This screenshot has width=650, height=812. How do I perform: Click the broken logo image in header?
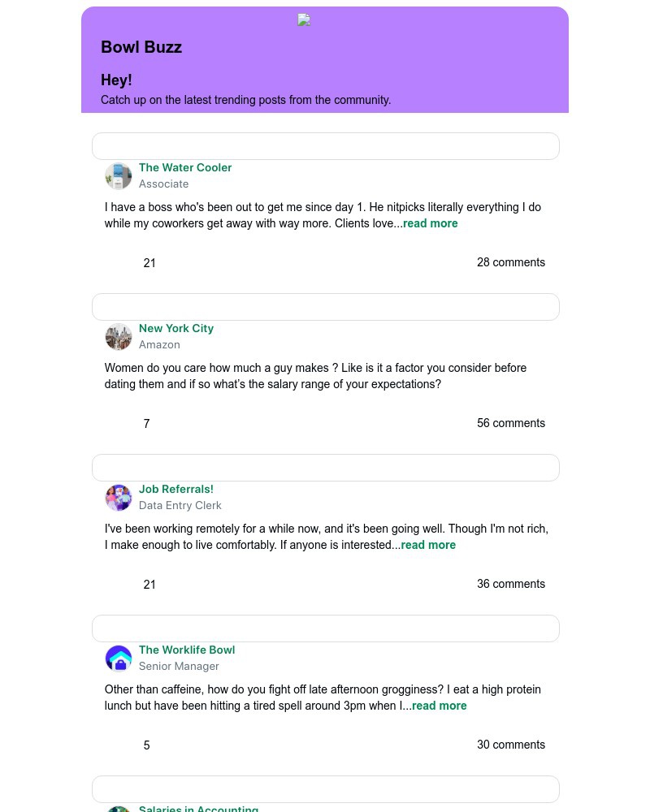[304, 20]
